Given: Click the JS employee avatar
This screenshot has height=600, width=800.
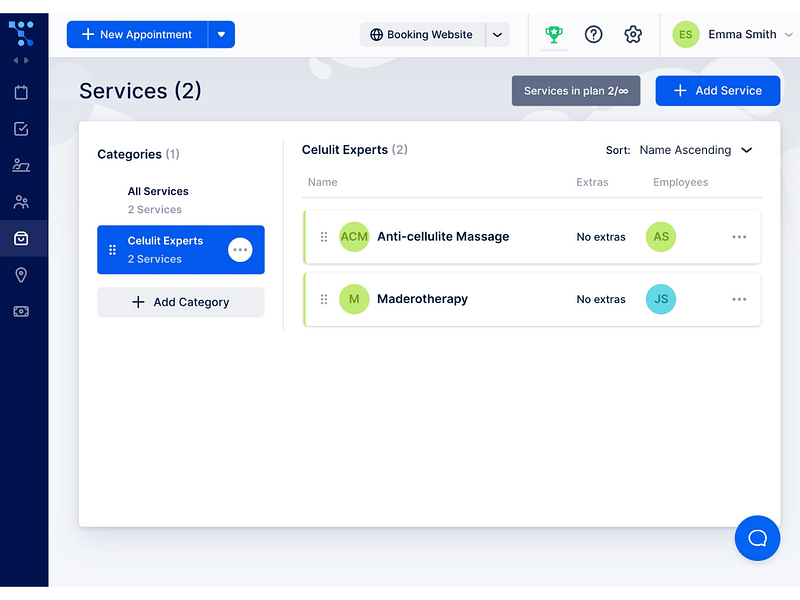Looking at the screenshot, I should pyautogui.click(x=661, y=299).
